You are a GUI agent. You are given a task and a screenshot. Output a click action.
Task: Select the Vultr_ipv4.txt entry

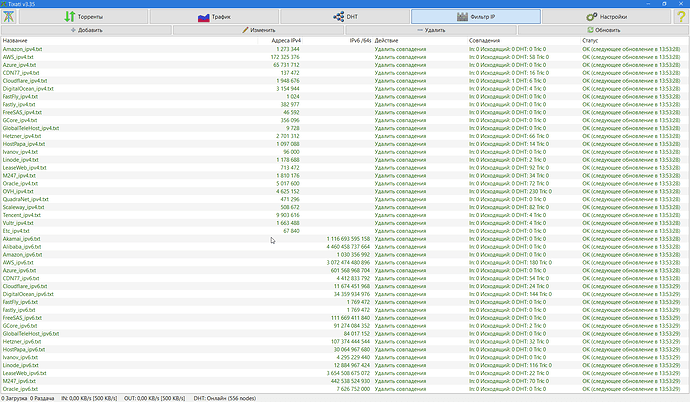tap(345, 223)
